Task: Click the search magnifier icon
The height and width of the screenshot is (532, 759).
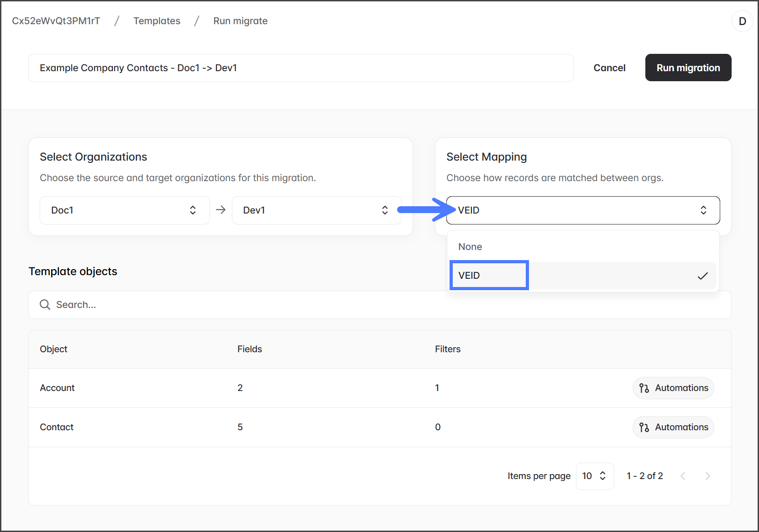Action: click(x=45, y=305)
